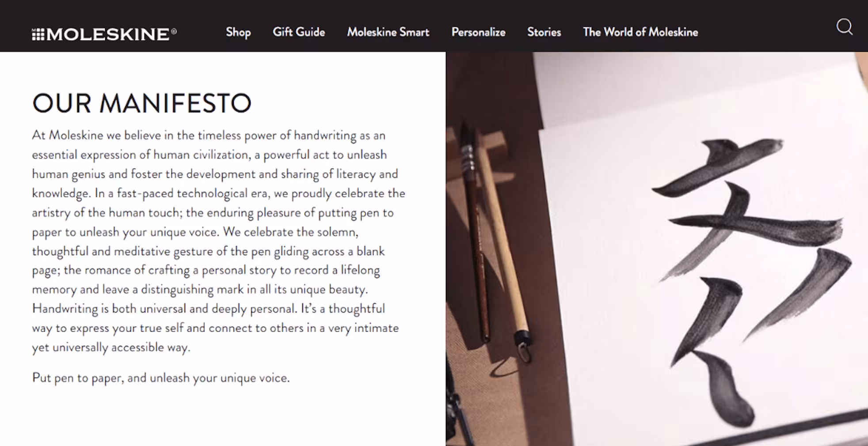The image size is (868, 446).
Task: Open the Shop menu
Action: tap(238, 32)
